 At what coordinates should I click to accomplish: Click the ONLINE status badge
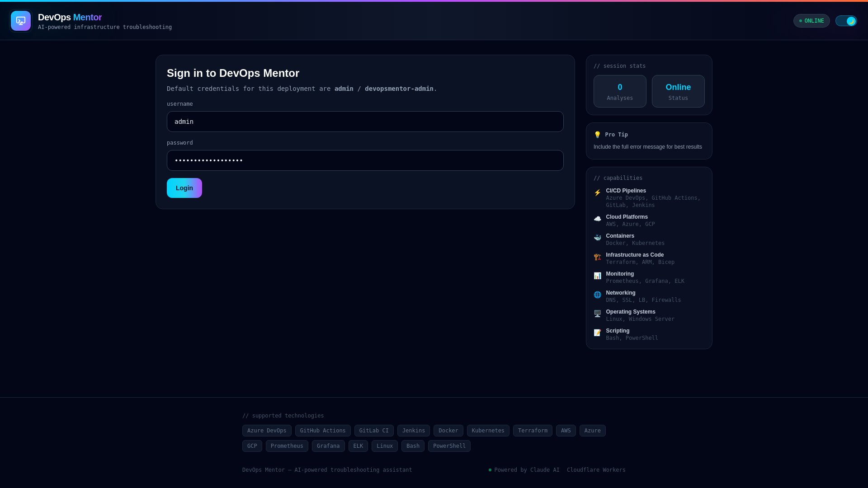click(x=811, y=21)
